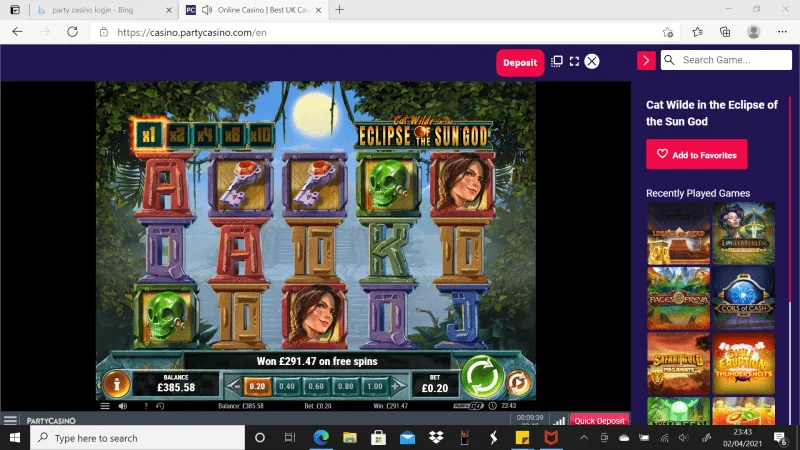The image size is (800, 450).
Task: Open tab actions menu at top-left
Action: (x=15, y=10)
